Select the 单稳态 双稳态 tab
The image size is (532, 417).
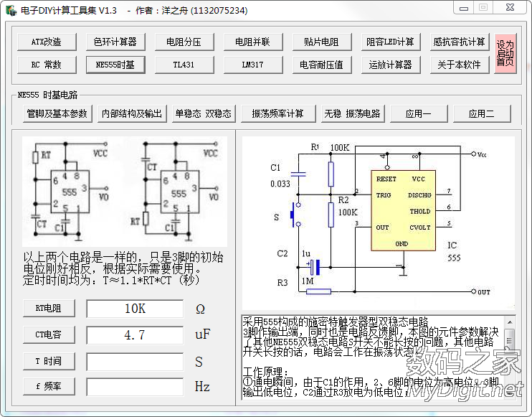[x=204, y=113]
